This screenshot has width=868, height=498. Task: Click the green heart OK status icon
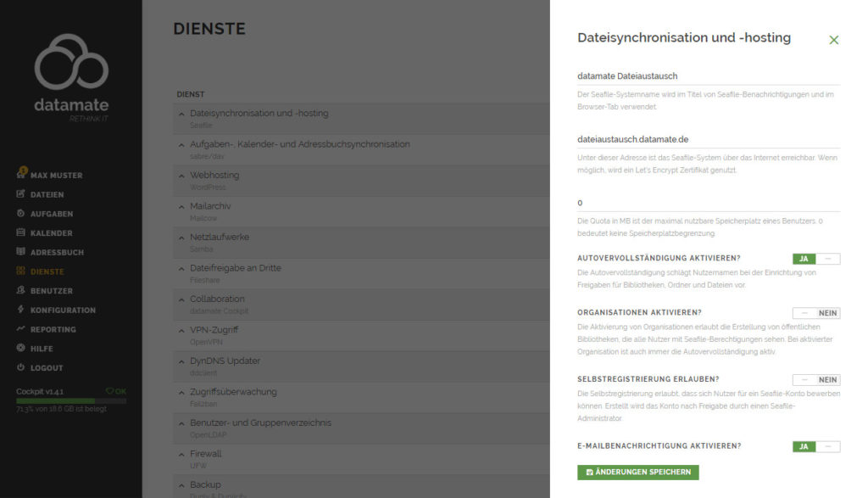pos(109,391)
